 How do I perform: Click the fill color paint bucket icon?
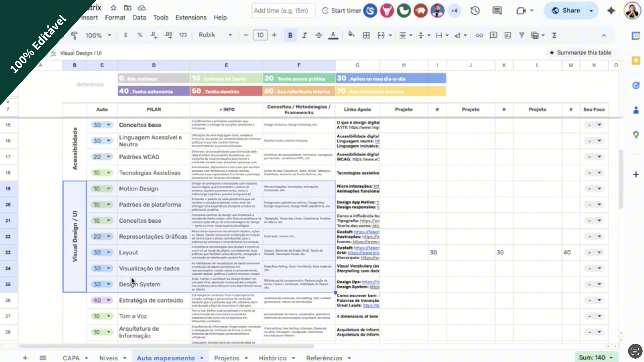(x=351, y=35)
